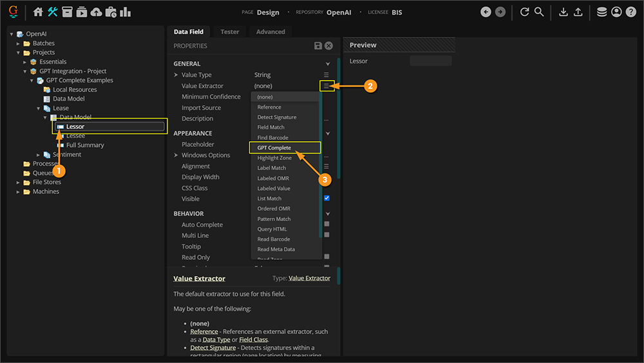Image resolution: width=644 pixels, height=363 pixels.
Task: Collapse the GENERAL properties section
Action: click(x=328, y=64)
